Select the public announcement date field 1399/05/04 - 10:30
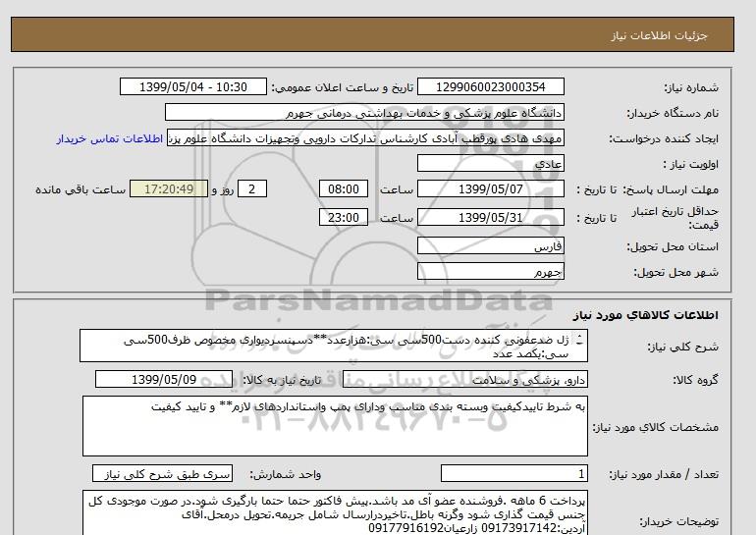The height and width of the screenshot is (535, 756). pyautogui.click(x=192, y=87)
